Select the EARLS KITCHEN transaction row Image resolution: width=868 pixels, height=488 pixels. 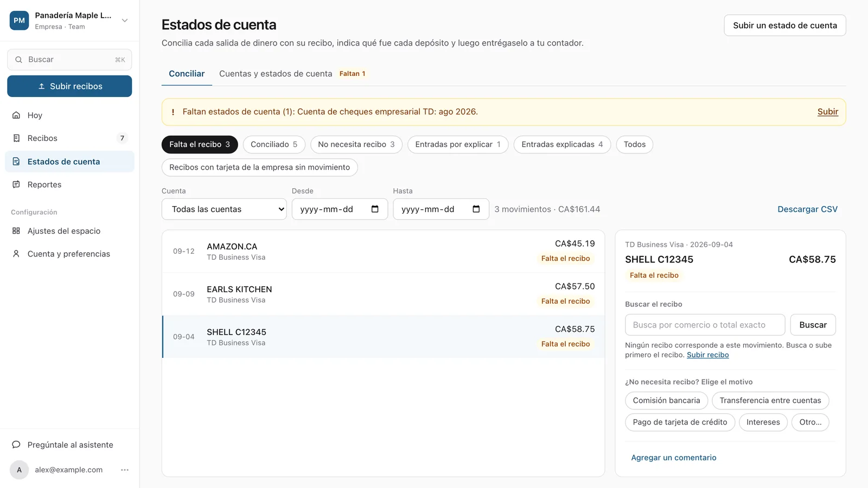coord(384,294)
